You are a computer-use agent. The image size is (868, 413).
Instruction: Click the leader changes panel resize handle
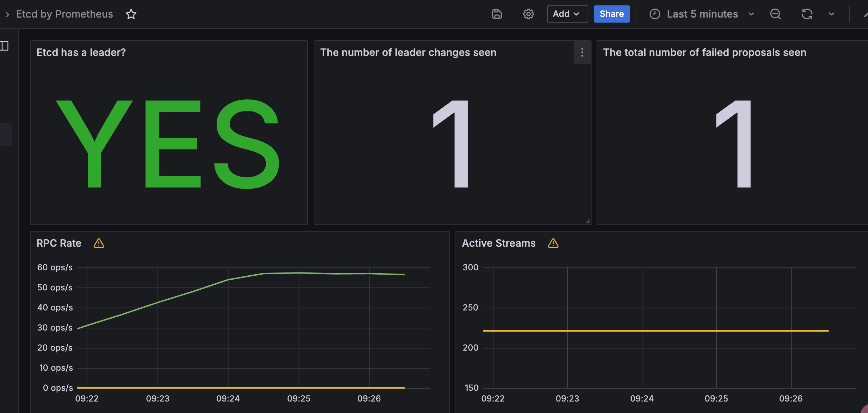tap(588, 222)
